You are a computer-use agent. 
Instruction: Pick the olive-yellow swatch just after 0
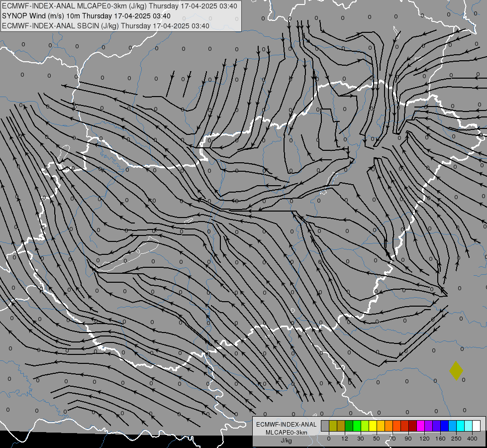[333, 426]
